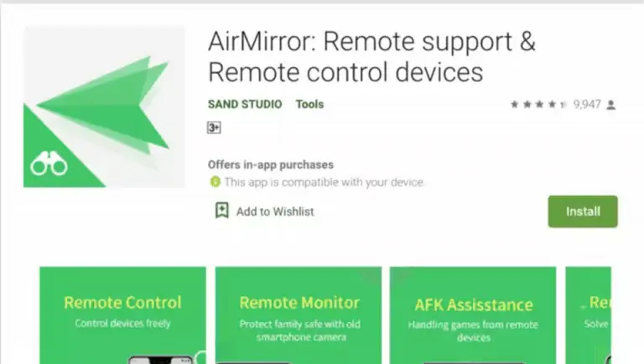Click the star rating icons
The image size is (644, 364).
pyautogui.click(x=538, y=105)
